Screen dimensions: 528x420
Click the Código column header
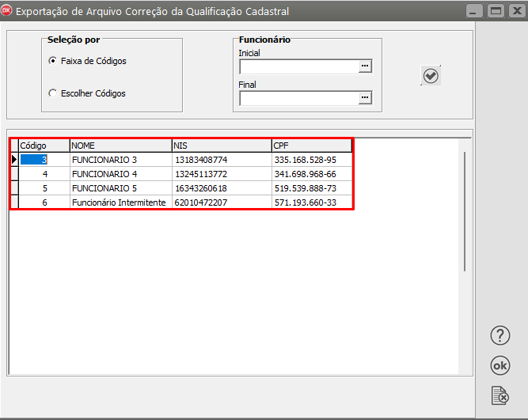tap(44, 146)
